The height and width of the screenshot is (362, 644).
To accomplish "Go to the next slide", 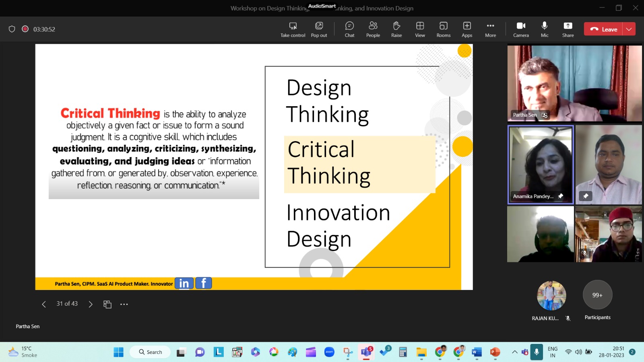I will coord(91,304).
